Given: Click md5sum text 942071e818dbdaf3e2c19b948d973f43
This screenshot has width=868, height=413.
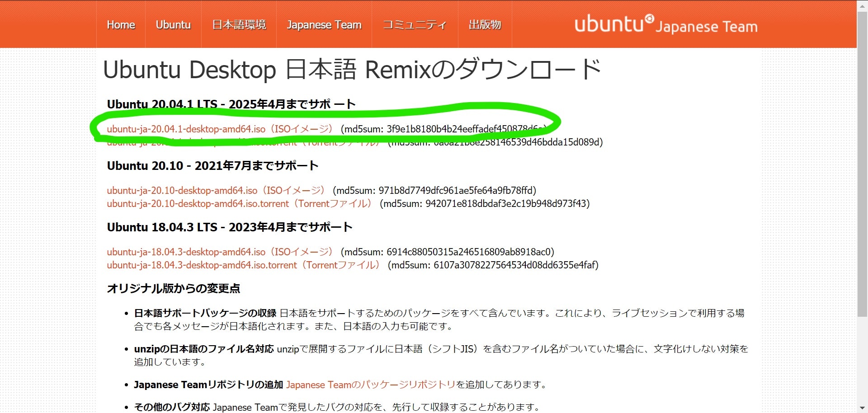Looking at the screenshot, I should click(x=506, y=203).
